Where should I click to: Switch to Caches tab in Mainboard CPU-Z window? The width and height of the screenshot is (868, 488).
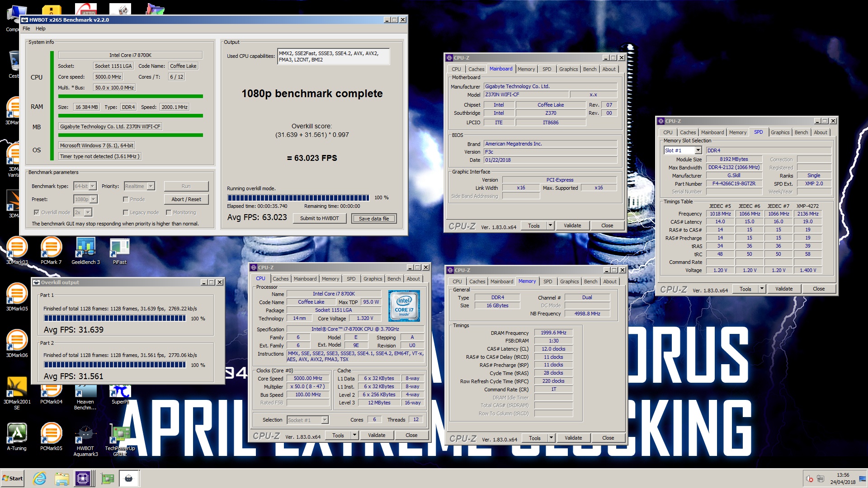pyautogui.click(x=476, y=69)
